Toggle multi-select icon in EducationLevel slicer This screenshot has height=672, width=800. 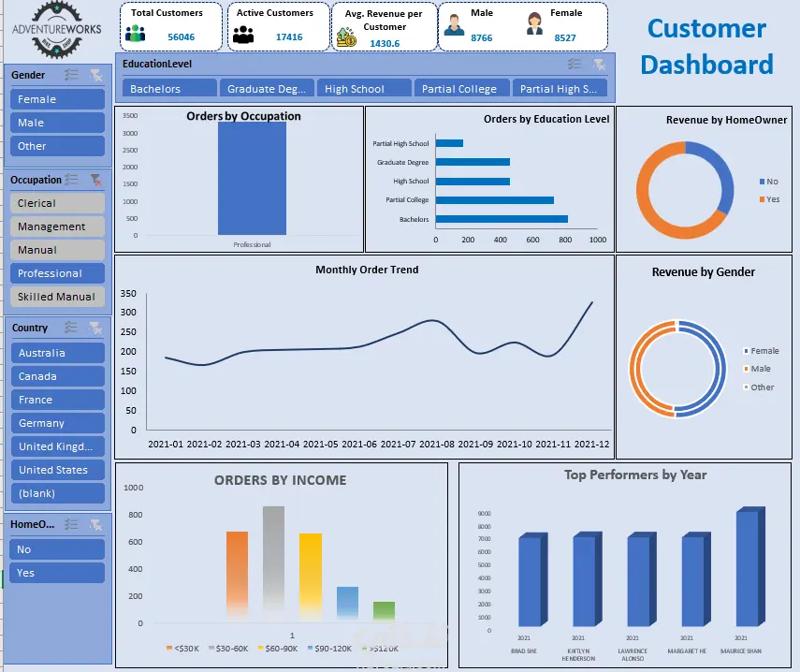pyautogui.click(x=575, y=64)
